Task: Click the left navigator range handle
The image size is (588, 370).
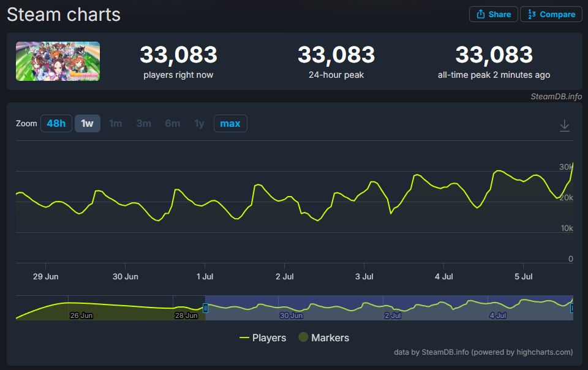Action: pyautogui.click(x=206, y=308)
